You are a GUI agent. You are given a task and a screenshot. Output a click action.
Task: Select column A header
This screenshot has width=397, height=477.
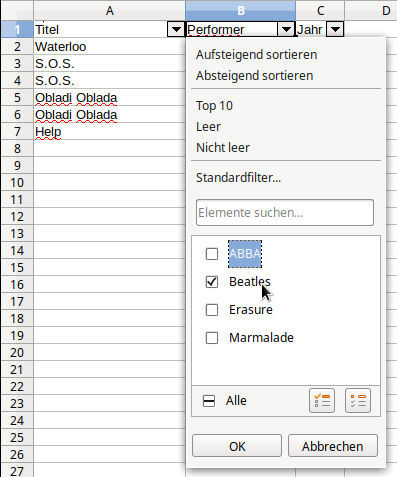(109, 11)
